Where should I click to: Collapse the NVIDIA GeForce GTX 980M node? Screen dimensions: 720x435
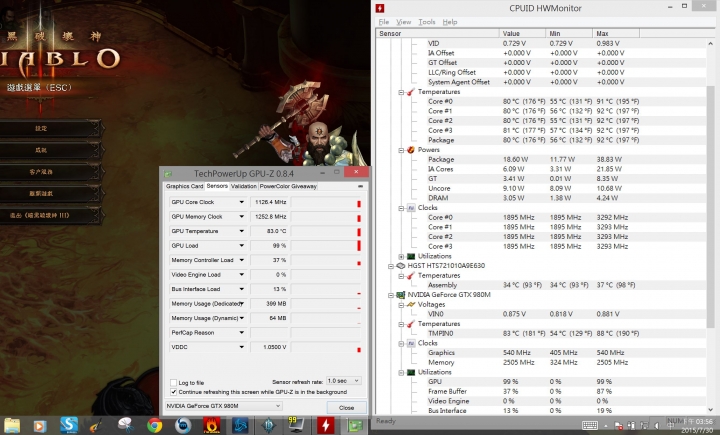coord(391,295)
